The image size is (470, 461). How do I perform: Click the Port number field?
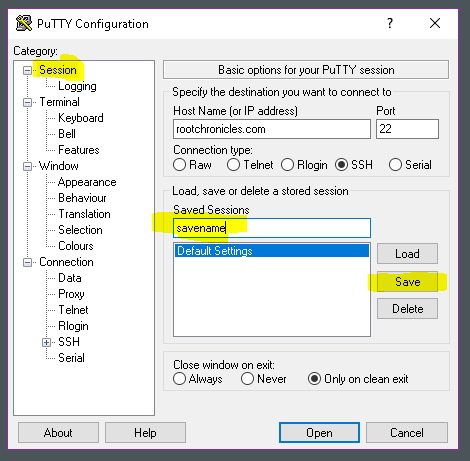point(407,129)
